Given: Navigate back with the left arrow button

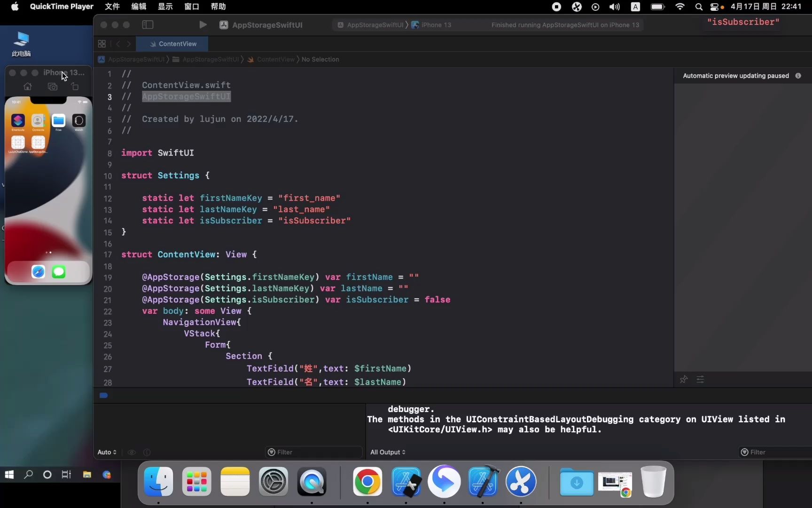Looking at the screenshot, I should 117,43.
